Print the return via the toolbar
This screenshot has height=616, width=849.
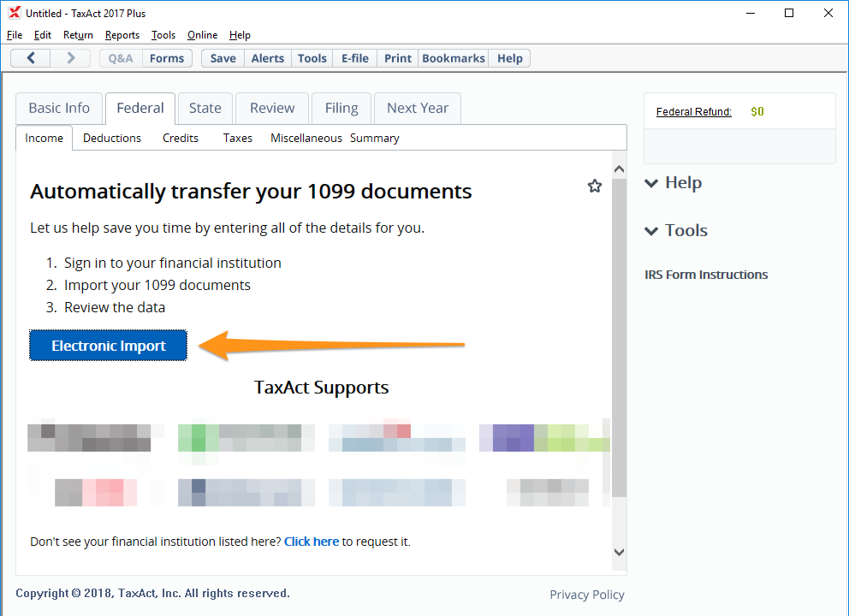point(398,58)
